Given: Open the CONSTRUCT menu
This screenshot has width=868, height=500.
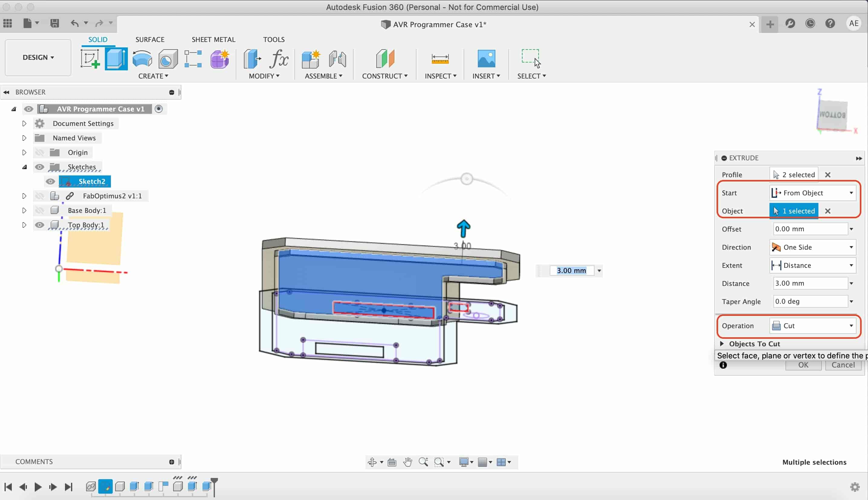Looking at the screenshot, I should pos(385,76).
